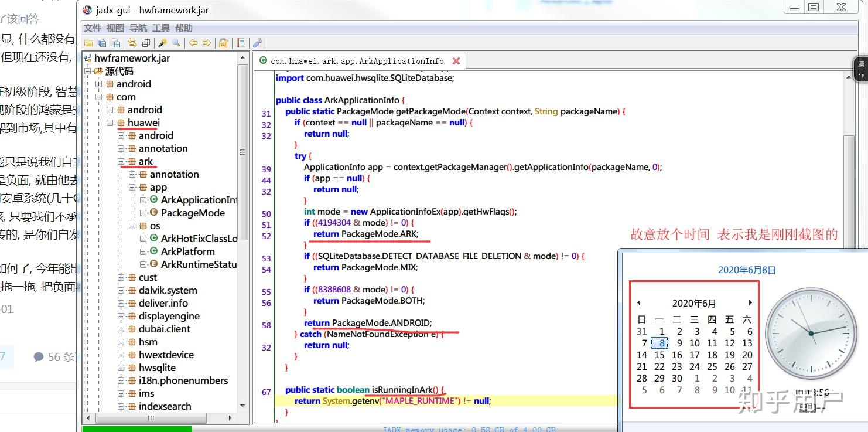Open the 视图 menu
This screenshot has height=432, width=868.
point(115,28)
